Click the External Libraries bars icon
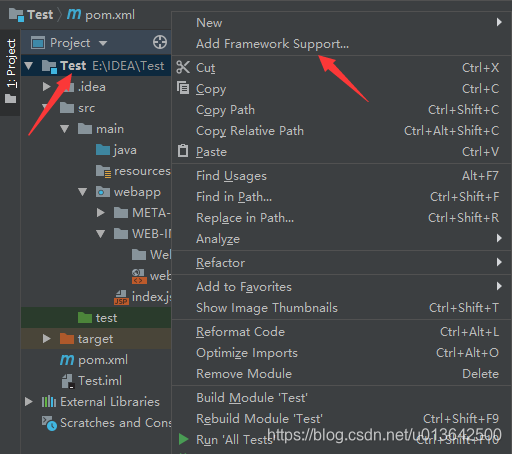The image size is (512, 454). pos(49,401)
